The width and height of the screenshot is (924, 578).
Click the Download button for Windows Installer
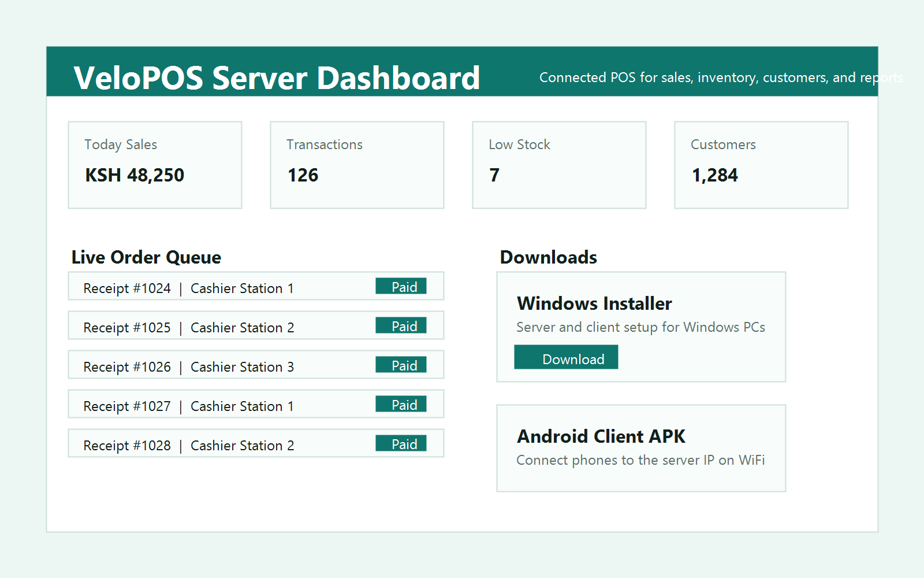click(566, 357)
